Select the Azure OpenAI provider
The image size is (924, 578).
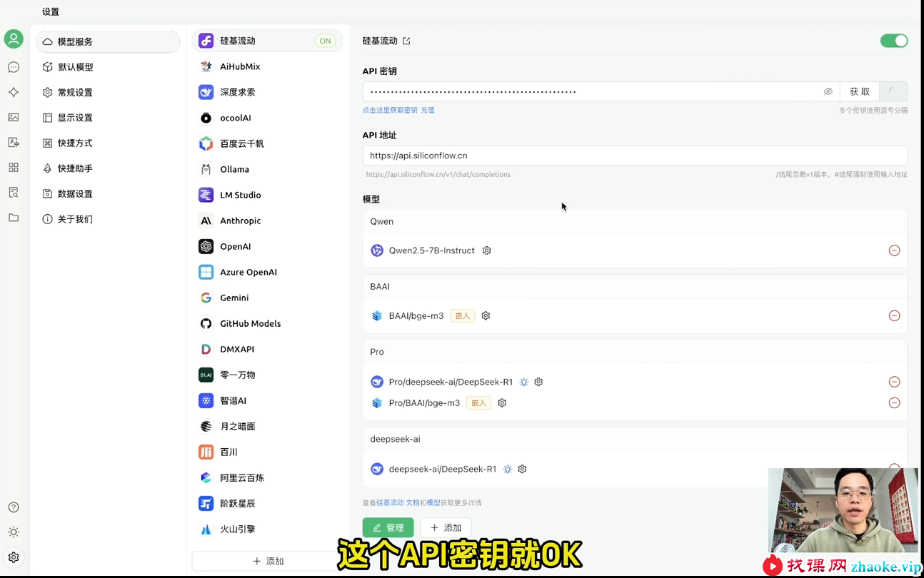click(x=267, y=272)
